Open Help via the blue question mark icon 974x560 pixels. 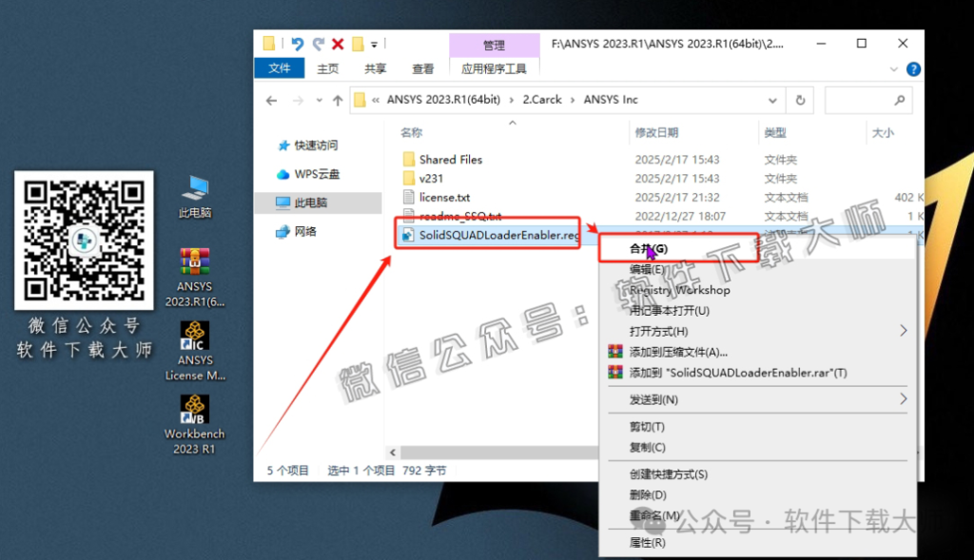914,68
